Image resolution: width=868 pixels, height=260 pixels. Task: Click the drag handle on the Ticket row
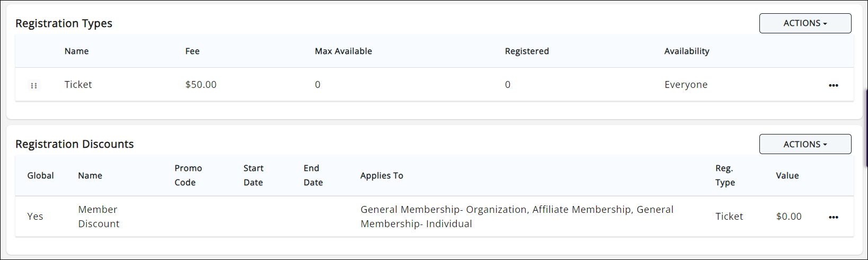pos(34,85)
